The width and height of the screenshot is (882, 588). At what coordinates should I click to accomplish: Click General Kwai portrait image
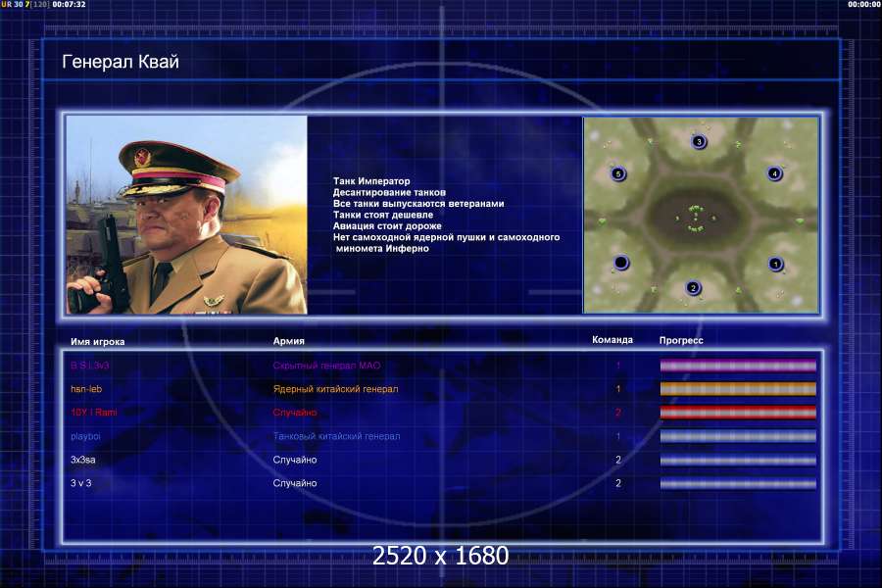pos(187,215)
